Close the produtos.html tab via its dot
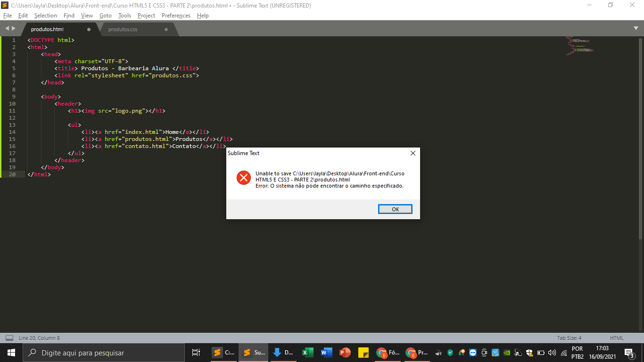Screen dimensions: 644x362 pyautogui.click(x=89, y=29)
